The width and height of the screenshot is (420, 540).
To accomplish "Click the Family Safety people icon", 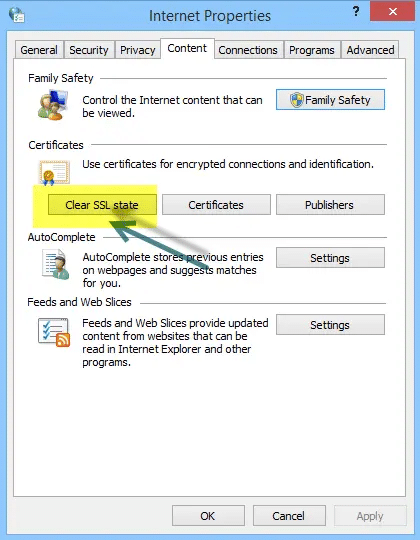I will tap(53, 105).
